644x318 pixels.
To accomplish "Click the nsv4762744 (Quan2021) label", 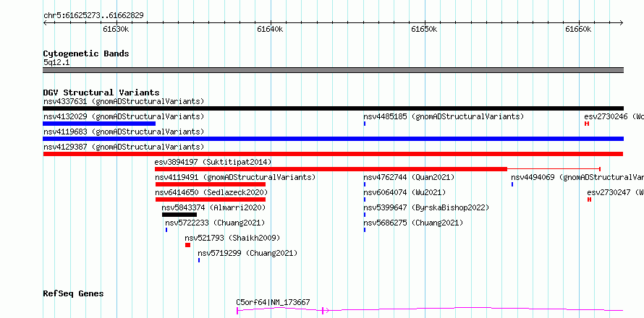I will pyautogui.click(x=409, y=177).
